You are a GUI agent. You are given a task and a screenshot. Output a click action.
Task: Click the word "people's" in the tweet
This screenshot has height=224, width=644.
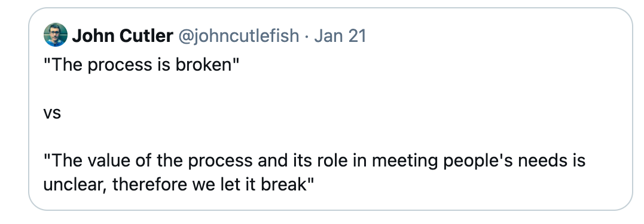(478, 161)
